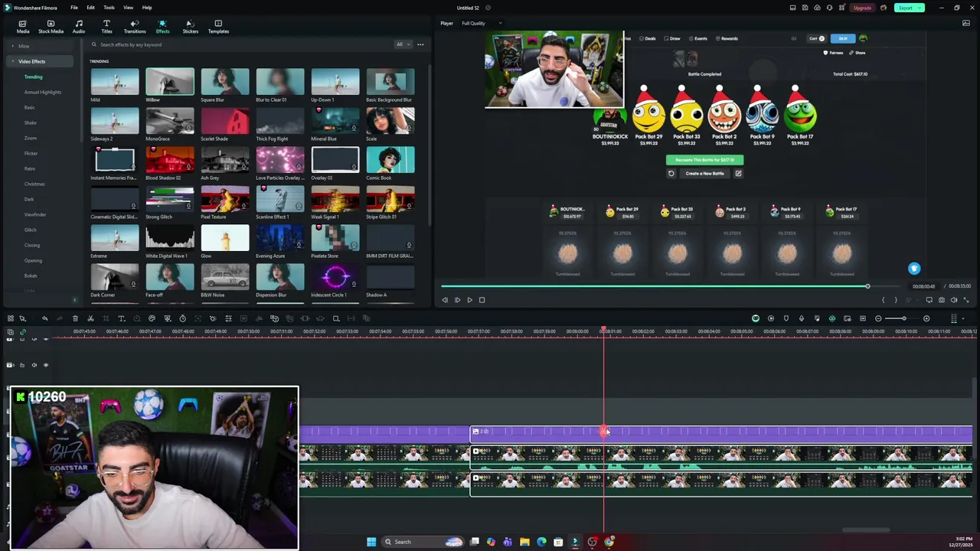
Task: Click the timeline zoom out minus button
Action: point(878,318)
